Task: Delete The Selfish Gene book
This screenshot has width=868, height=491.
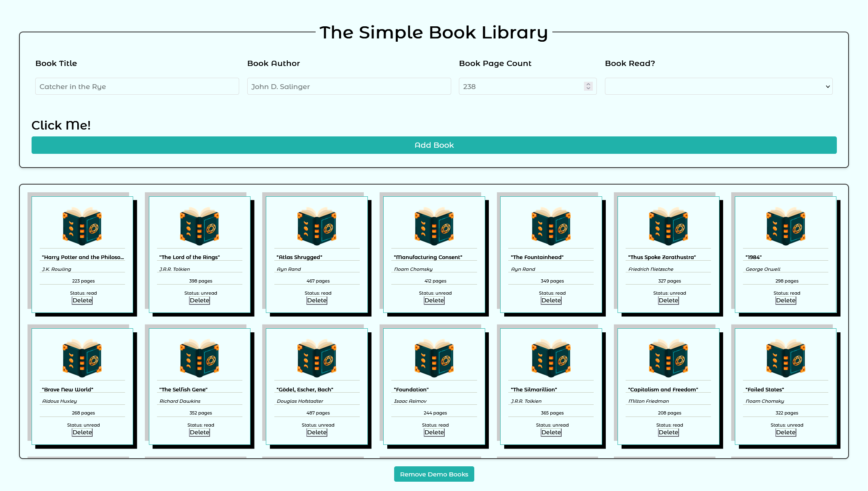Action: (199, 432)
